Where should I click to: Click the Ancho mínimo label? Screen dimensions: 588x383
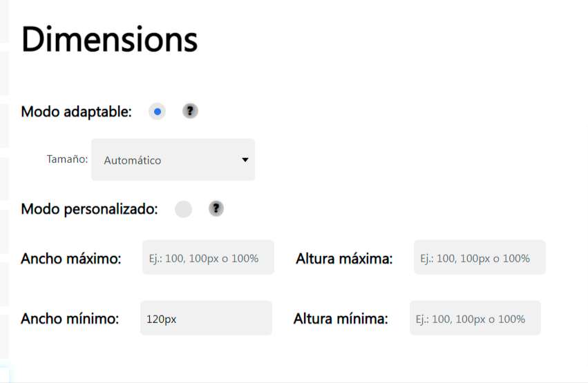(70, 319)
